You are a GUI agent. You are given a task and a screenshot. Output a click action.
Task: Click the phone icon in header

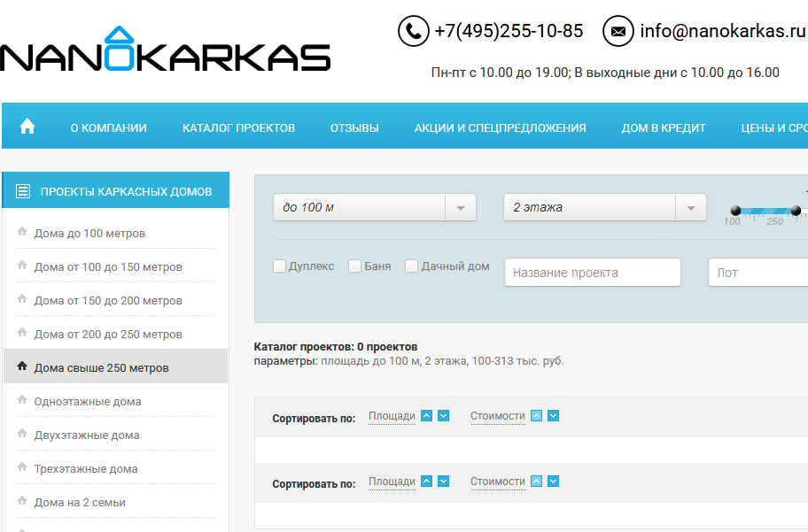(x=413, y=31)
